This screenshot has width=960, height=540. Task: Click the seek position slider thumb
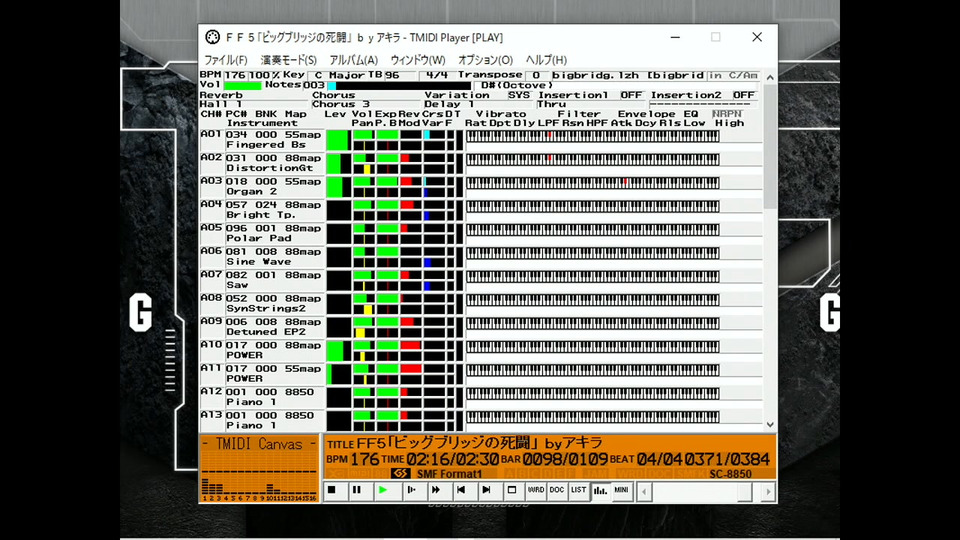pyautogui.click(x=744, y=492)
